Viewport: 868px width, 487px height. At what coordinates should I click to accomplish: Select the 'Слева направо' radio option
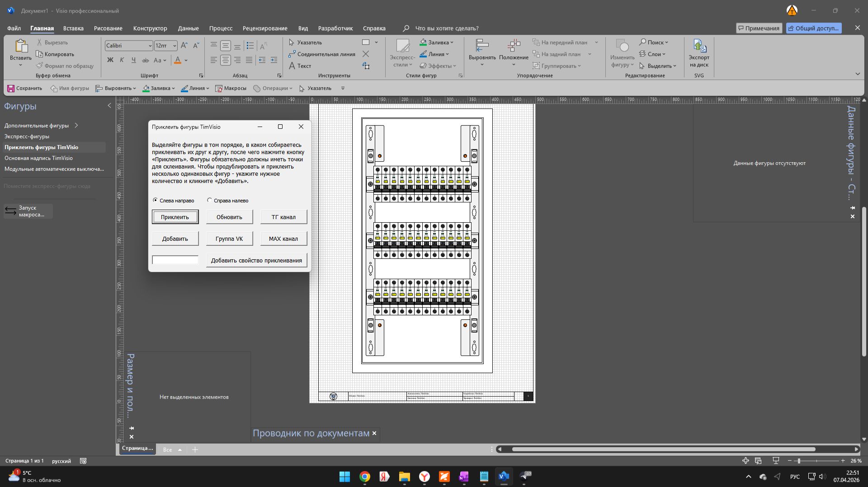click(156, 200)
